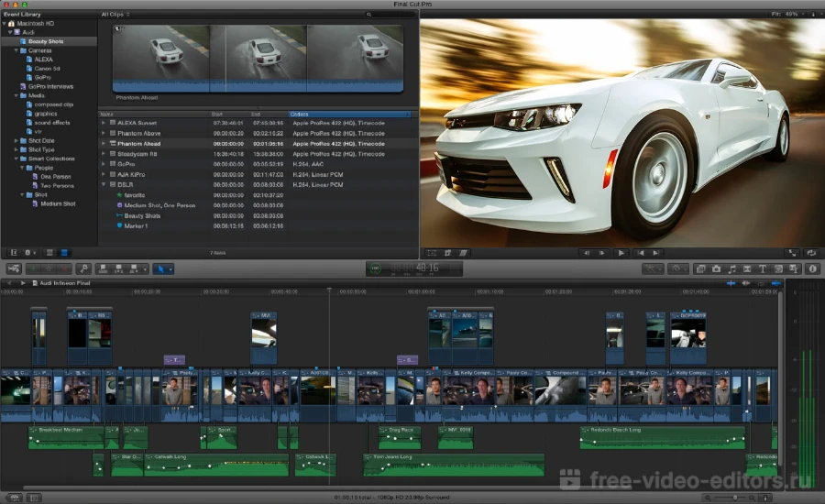Toggle timeline snapping button
This screenshot has height=504, width=825.
pos(775,283)
